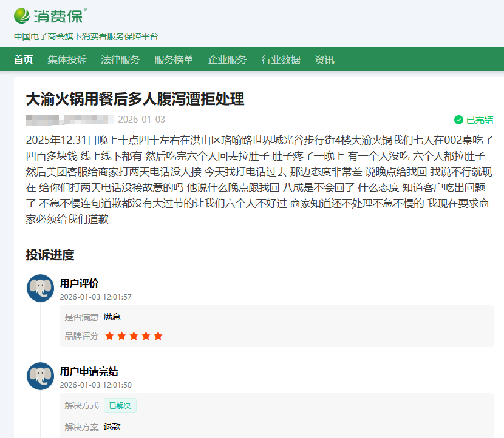Viewport: 504px width, 438px height.
Task: Click the elephant avatar beside 用户评价
Action: [x=41, y=288]
